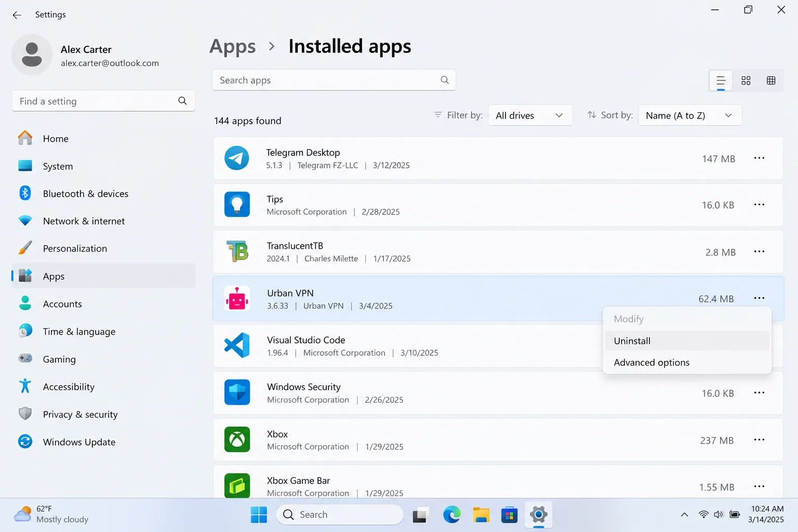Go back with the arrow icon
Screen dimensions: 798x532
coord(17,15)
